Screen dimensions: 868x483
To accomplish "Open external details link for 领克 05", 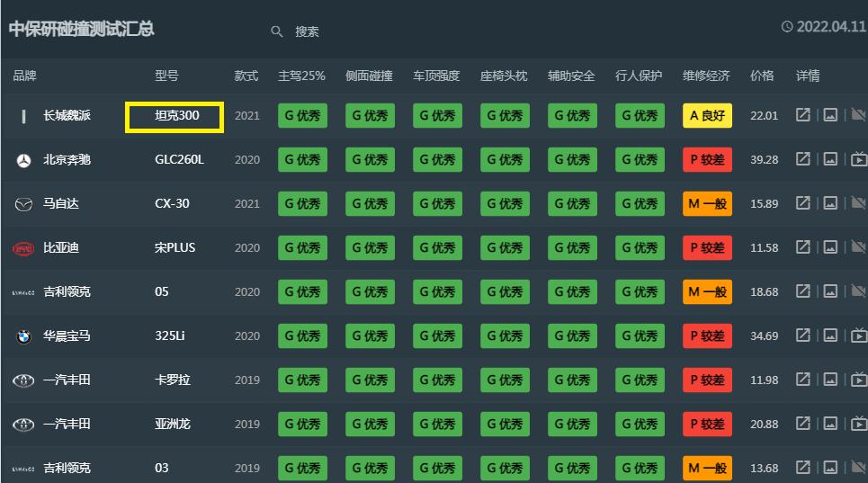I will (x=802, y=291).
